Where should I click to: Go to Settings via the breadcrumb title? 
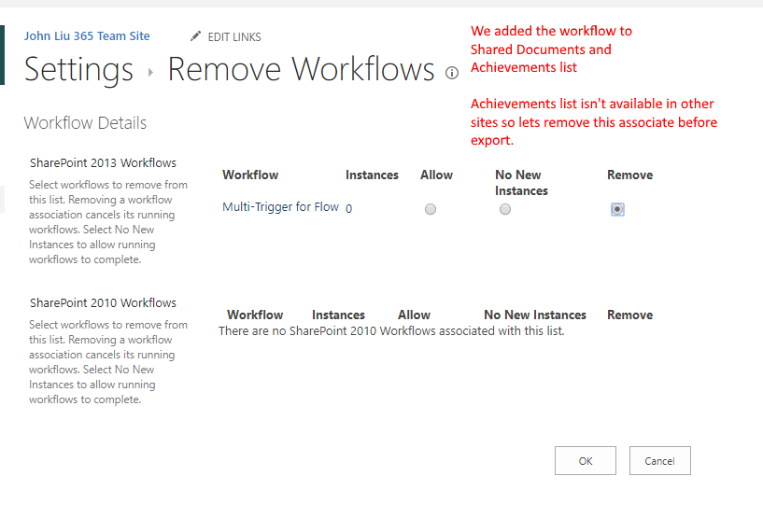click(78, 70)
